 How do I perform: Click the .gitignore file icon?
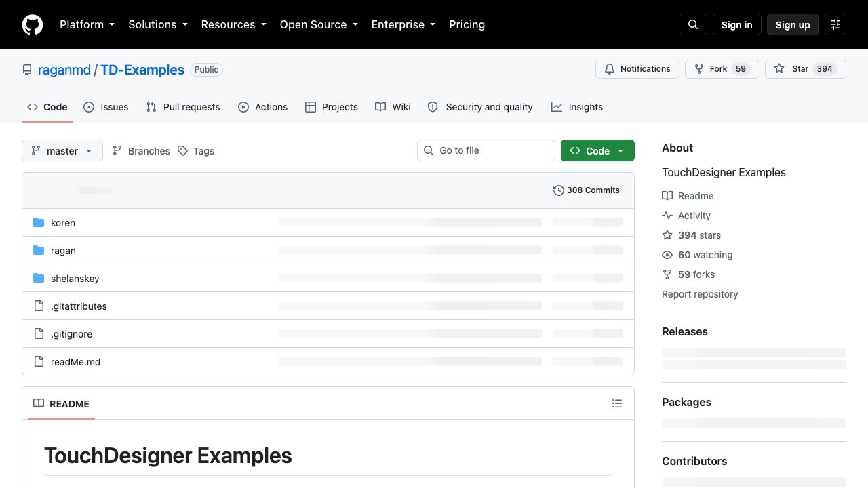click(39, 334)
